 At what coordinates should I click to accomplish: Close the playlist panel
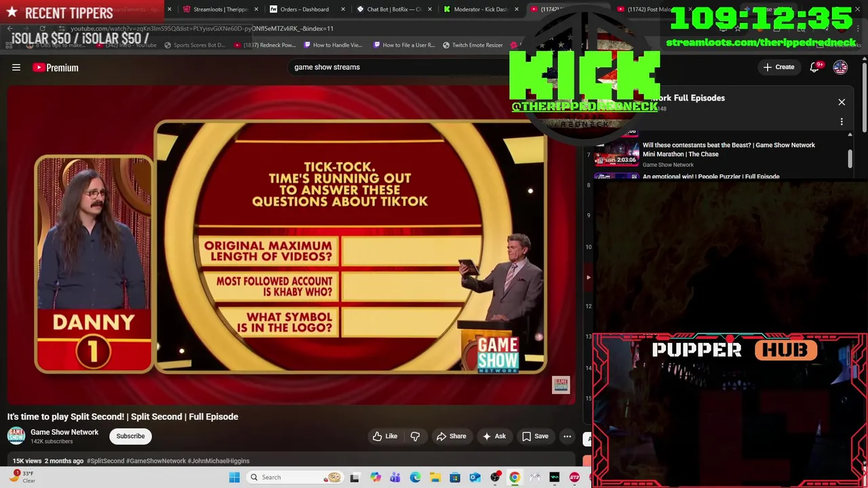click(x=842, y=102)
